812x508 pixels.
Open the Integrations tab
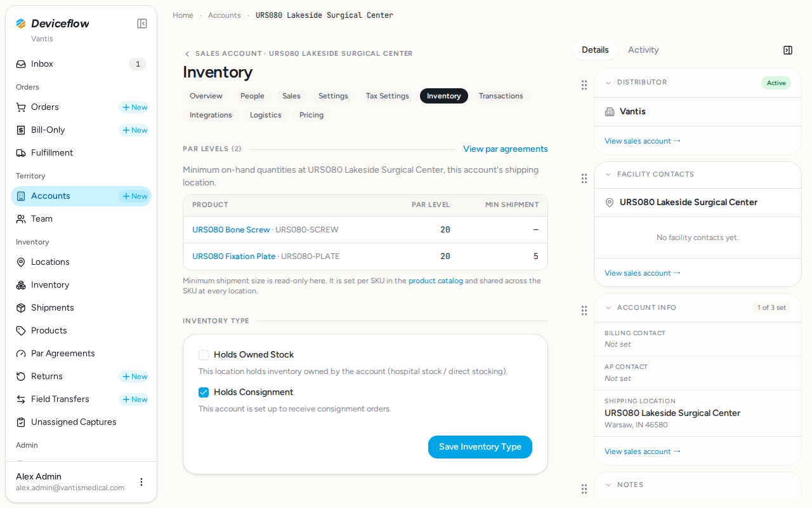coord(211,115)
